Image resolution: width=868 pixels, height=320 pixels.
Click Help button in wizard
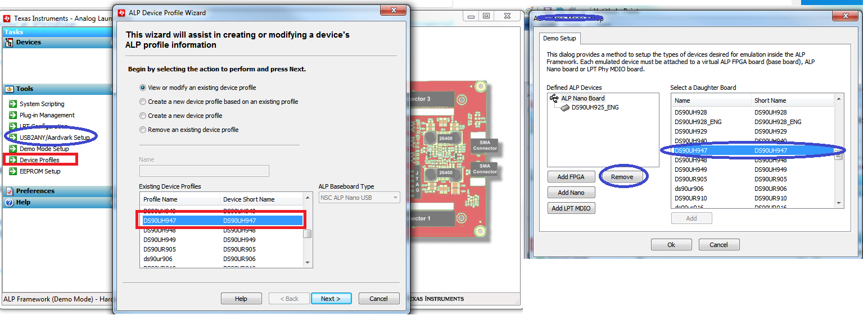241,299
